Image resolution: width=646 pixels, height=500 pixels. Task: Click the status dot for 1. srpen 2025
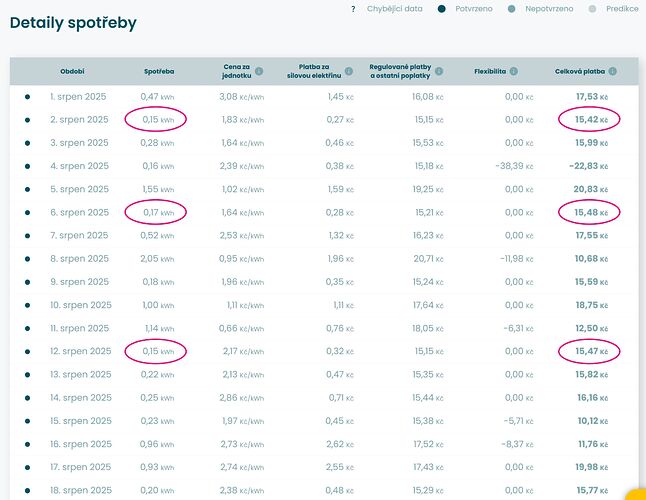pos(28,97)
